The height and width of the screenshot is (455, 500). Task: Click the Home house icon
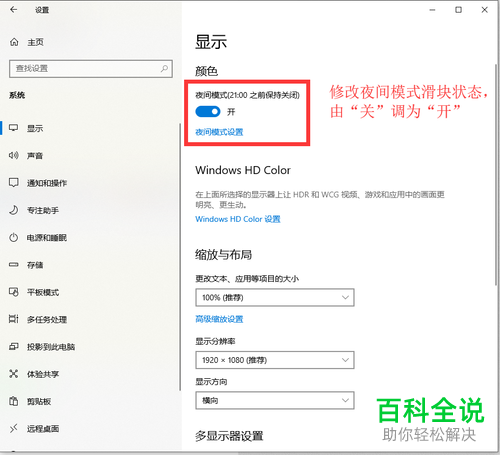click(14, 42)
